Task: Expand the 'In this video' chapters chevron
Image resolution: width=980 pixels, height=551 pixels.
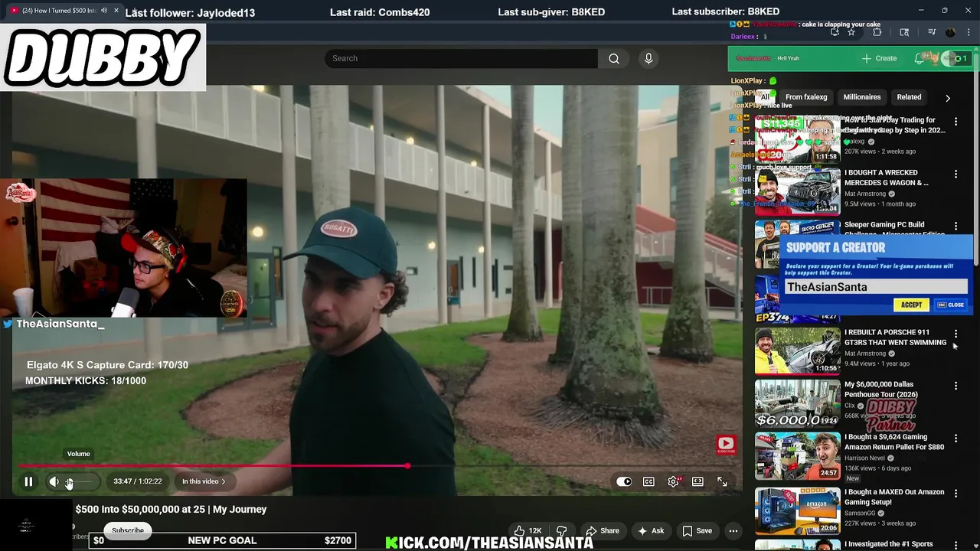Action: point(223,481)
